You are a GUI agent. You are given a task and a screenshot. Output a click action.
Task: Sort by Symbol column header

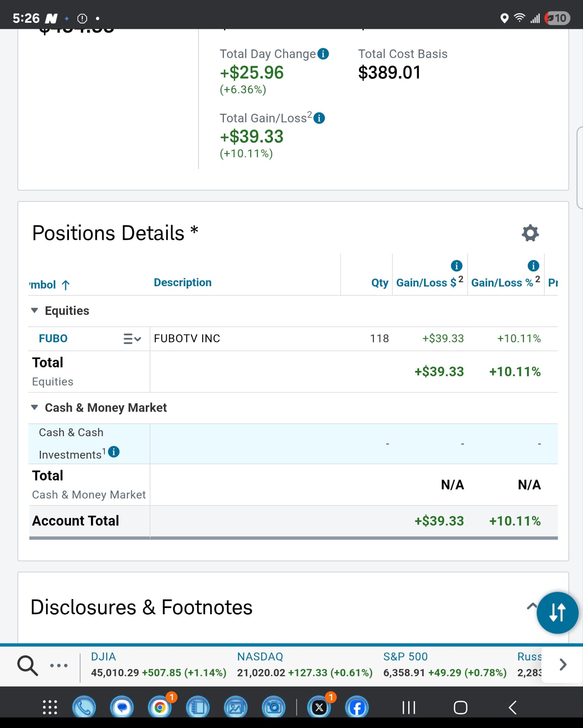coord(49,285)
